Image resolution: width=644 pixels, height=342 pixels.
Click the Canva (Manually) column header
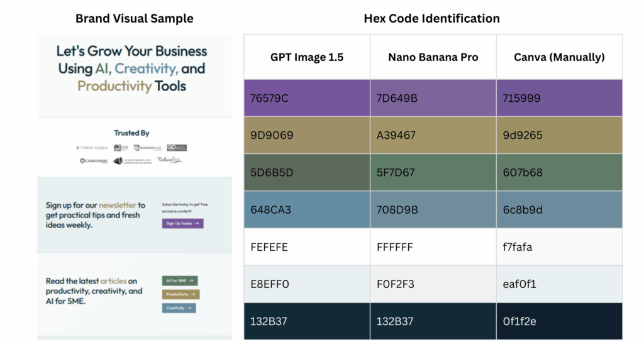point(559,57)
